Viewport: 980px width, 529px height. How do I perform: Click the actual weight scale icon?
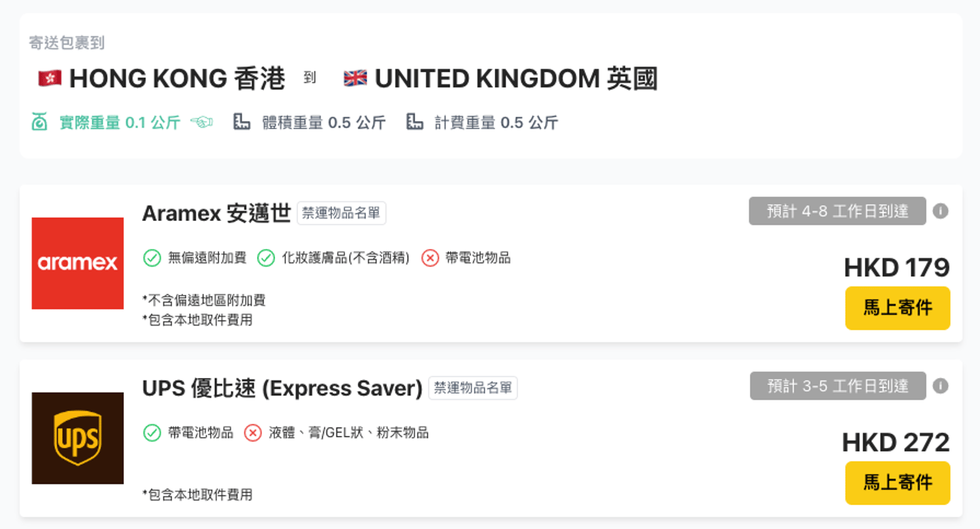pyautogui.click(x=39, y=122)
